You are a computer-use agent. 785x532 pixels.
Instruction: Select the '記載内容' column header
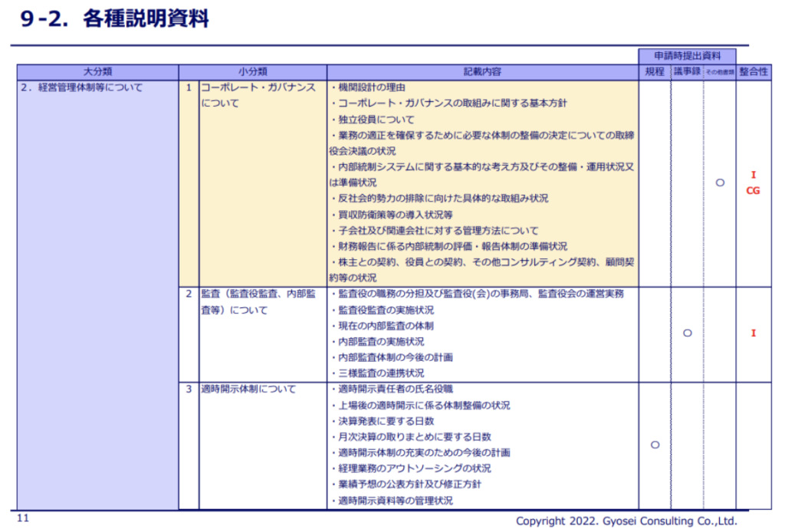483,71
